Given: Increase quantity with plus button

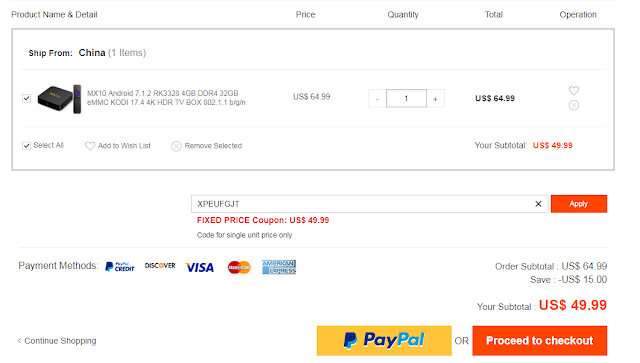Looking at the screenshot, I should [x=436, y=98].
